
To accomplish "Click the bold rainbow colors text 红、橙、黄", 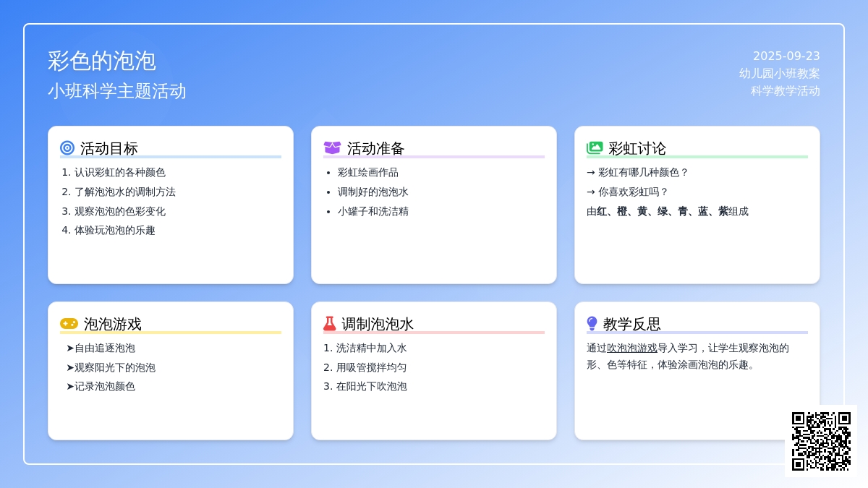I will 621,212.
